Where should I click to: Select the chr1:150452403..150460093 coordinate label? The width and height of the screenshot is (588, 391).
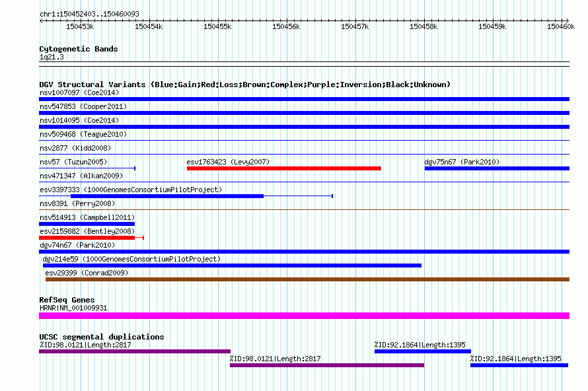pos(89,14)
